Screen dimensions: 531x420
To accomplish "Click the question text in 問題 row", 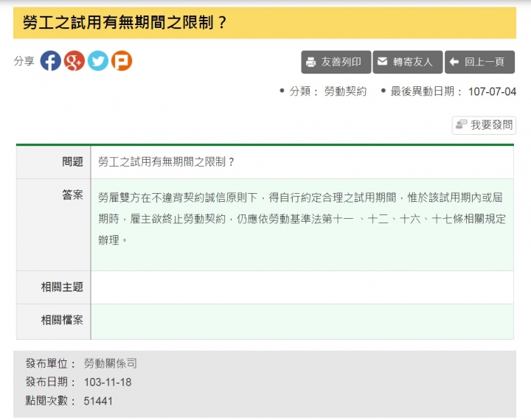I will (166, 162).
